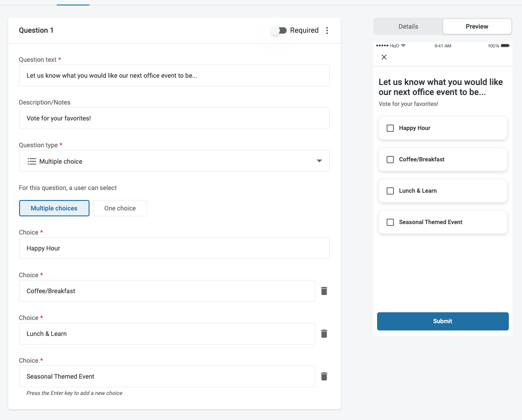Select the Multiple choices option

click(x=54, y=208)
